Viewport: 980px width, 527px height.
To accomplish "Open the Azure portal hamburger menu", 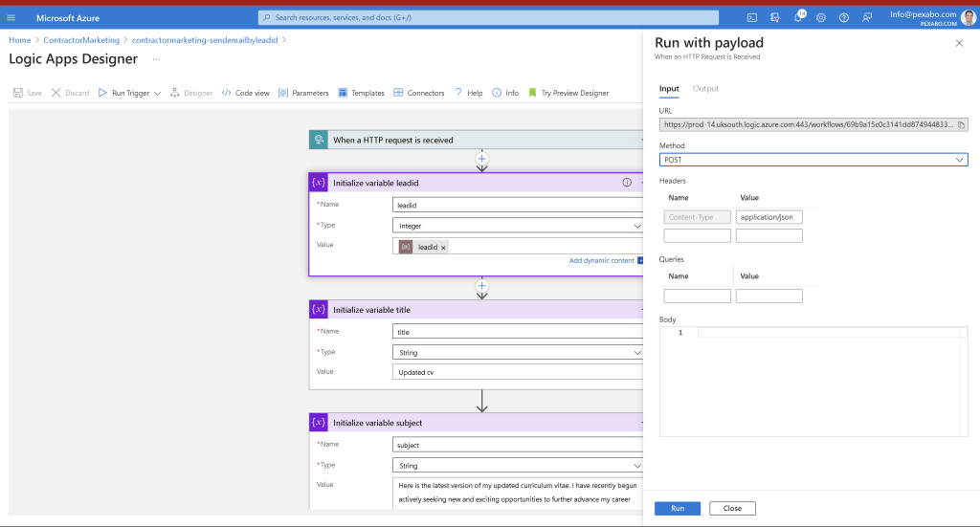I will [x=11, y=17].
